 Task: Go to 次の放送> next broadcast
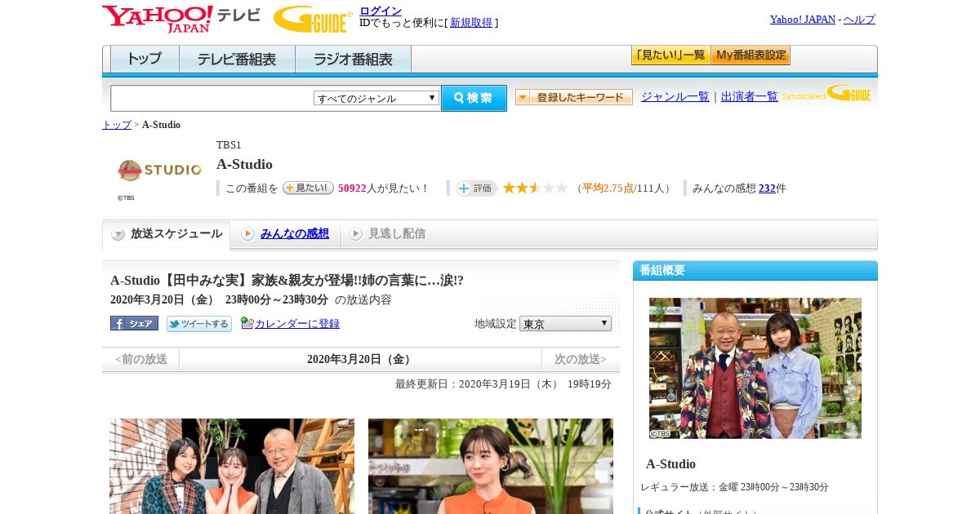point(581,360)
